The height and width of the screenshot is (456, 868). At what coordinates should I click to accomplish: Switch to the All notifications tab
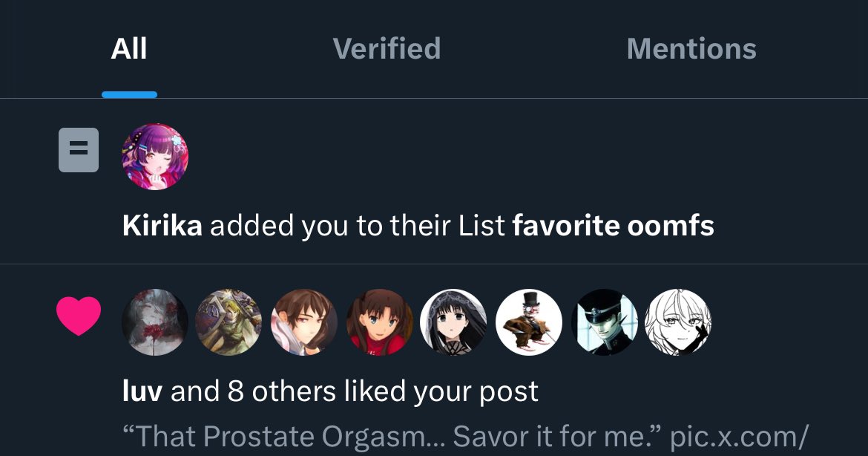click(x=129, y=49)
